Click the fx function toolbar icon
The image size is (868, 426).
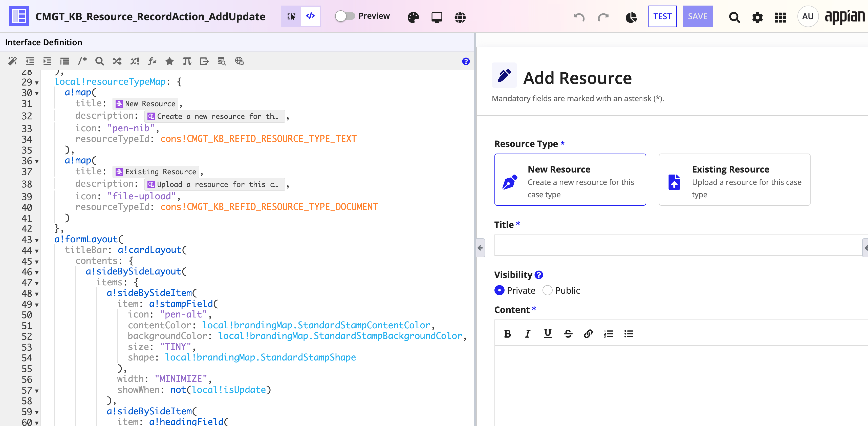coord(152,61)
